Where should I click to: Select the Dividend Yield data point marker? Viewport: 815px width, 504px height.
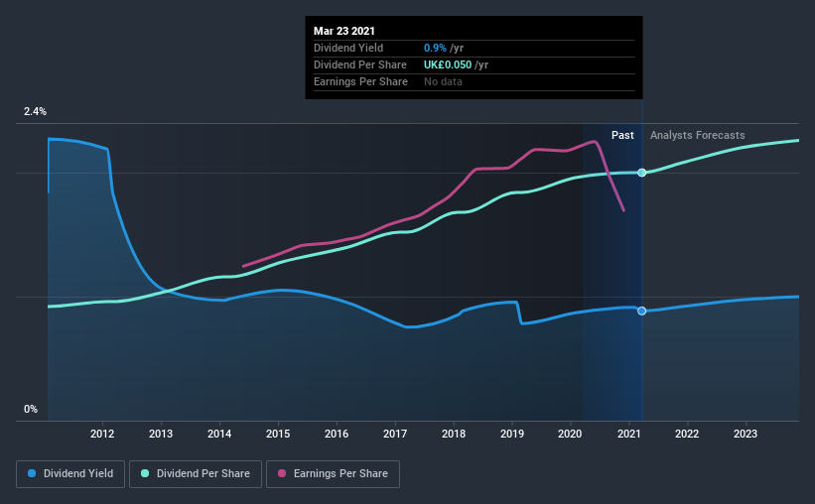(x=642, y=311)
